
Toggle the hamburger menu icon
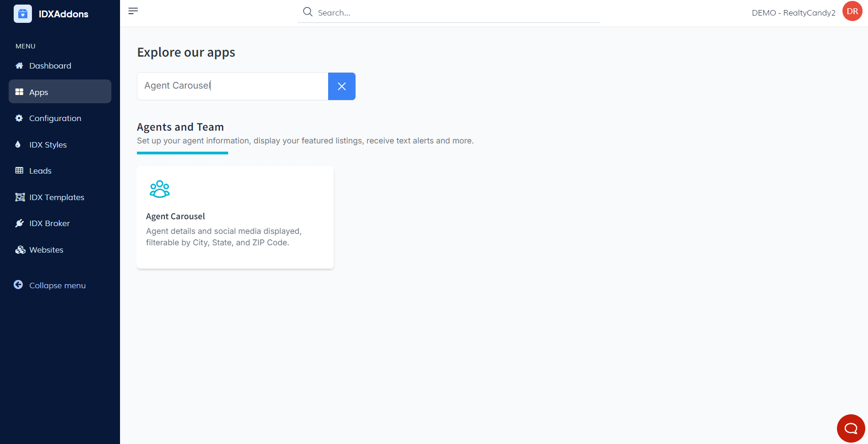click(133, 11)
